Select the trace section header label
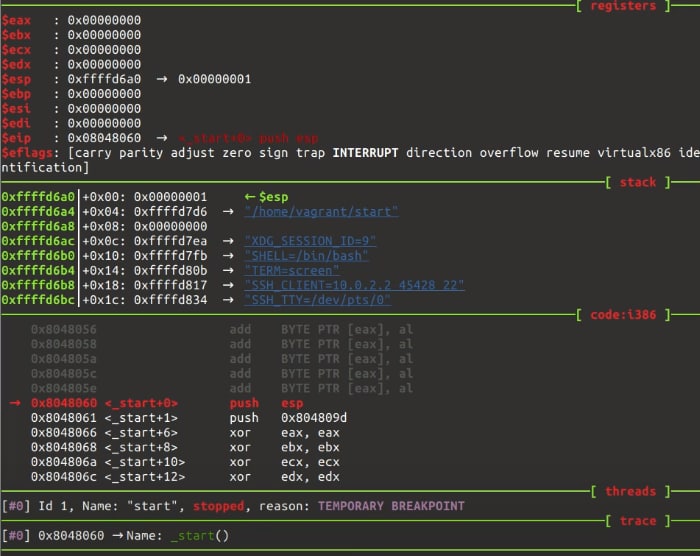This screenshot has width=700, height=556. point(638,521)
